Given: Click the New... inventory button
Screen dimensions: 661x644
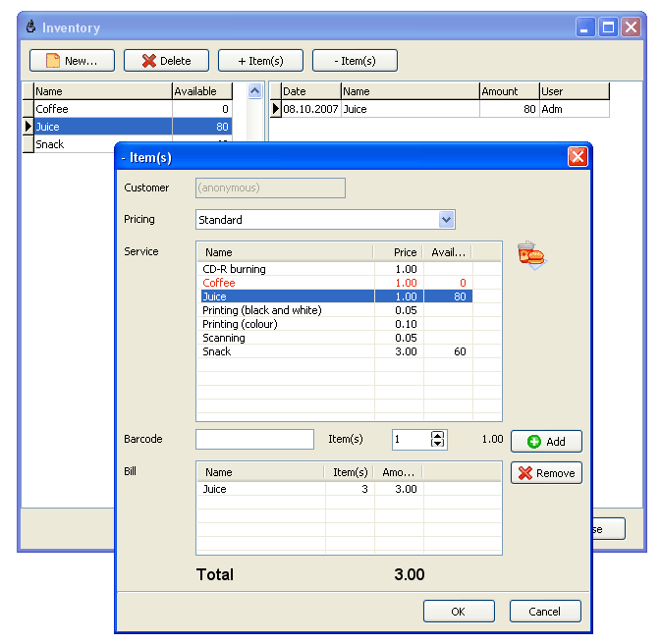Looking at the screenshot, I should 72,61.
